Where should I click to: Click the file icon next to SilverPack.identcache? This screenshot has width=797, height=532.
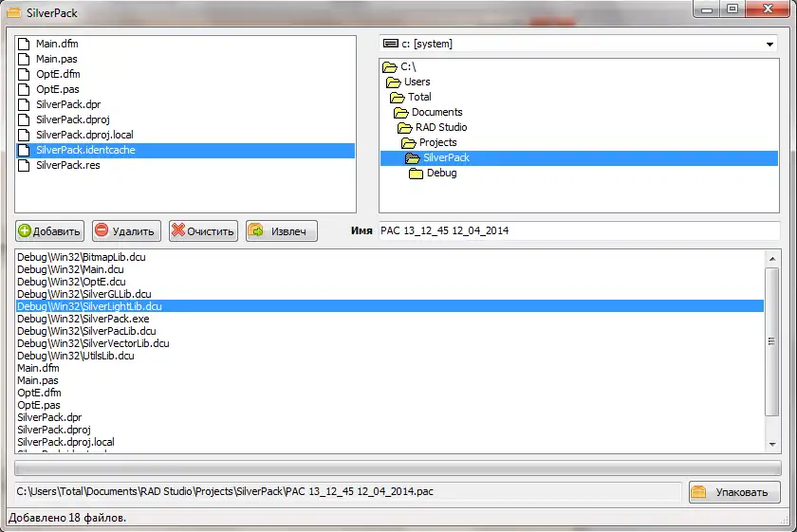pos(24,151)
